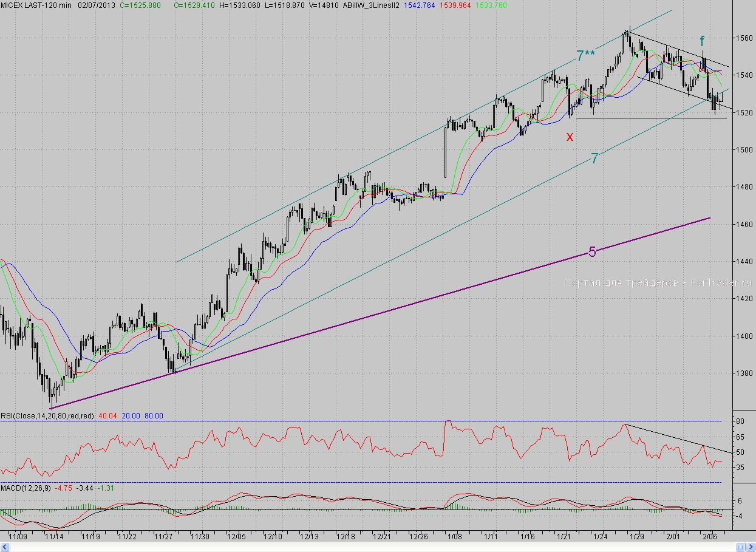Image resolution: width=756 pixels, height=552 pixels.
Task: Click the '1/24' date axis label
Action: pyautogui.click(x=601, y=537)
